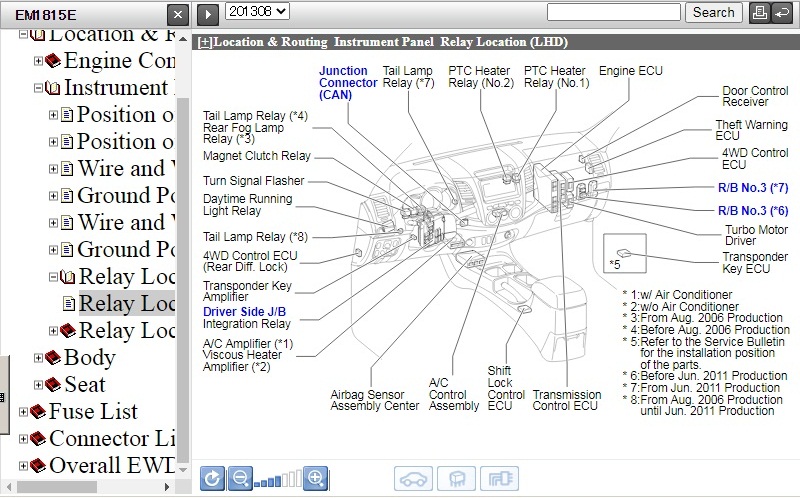The image size is (800, 498).
Task: Click the reset view rotate icon
Action: (212, 478)
